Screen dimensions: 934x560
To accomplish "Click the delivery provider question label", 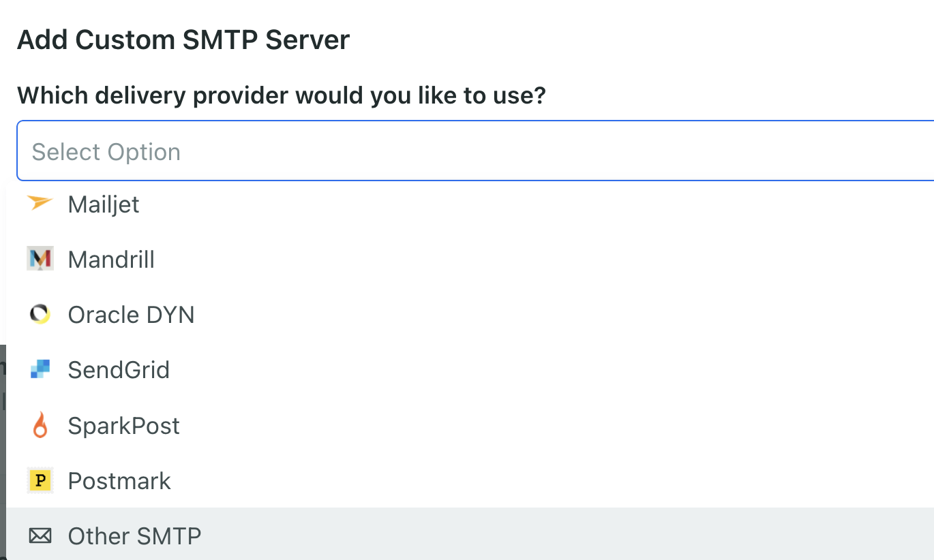I will click(x=282, y=95).
